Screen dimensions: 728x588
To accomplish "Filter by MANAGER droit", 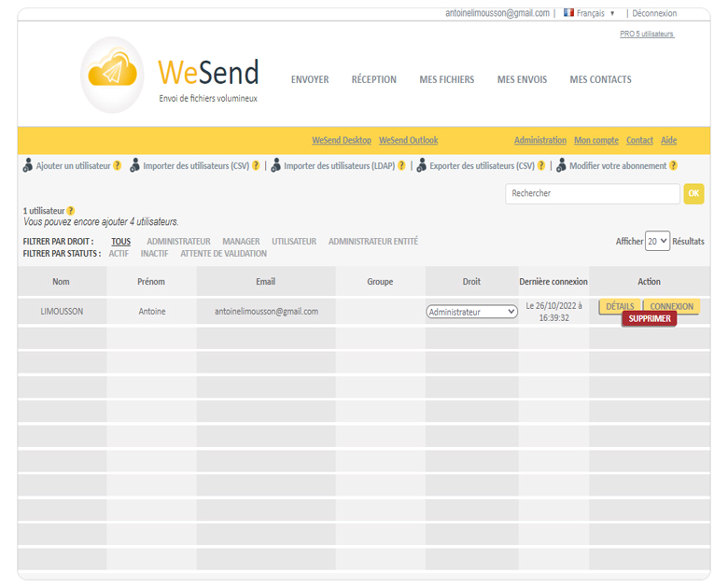I will pos(241,242).
